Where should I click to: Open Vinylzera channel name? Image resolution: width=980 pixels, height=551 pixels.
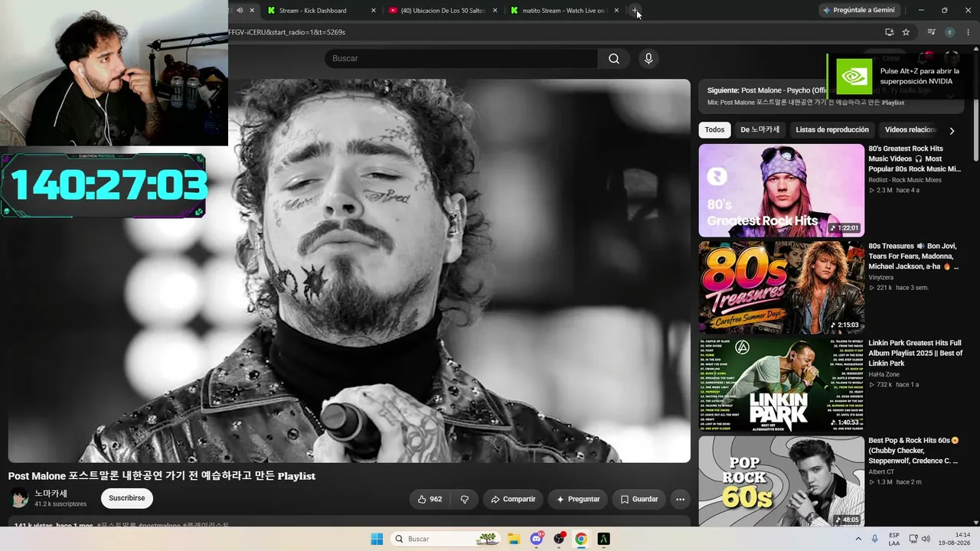point(881,277)
